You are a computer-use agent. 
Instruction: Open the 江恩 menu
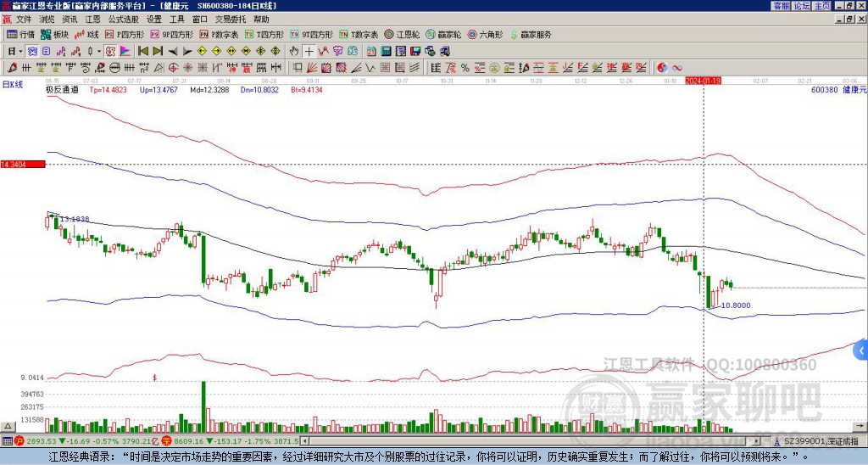(92, 20)
